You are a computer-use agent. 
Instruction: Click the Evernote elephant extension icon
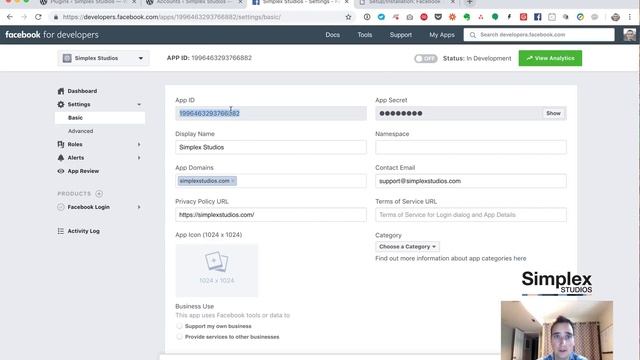click(467, 17)
